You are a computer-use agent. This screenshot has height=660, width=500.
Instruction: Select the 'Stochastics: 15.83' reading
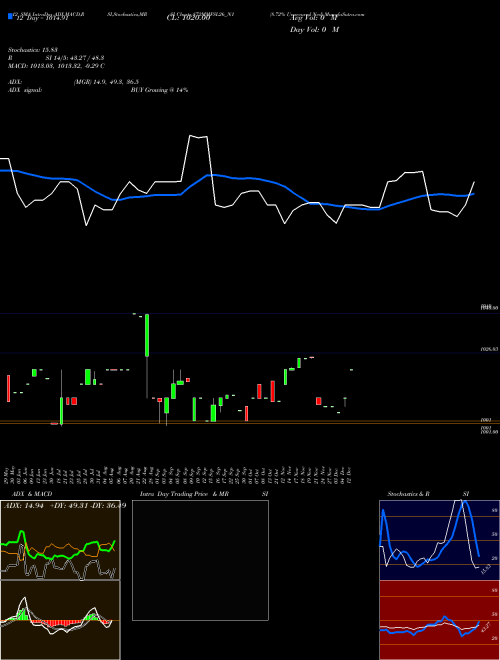(x=33, y=50)
